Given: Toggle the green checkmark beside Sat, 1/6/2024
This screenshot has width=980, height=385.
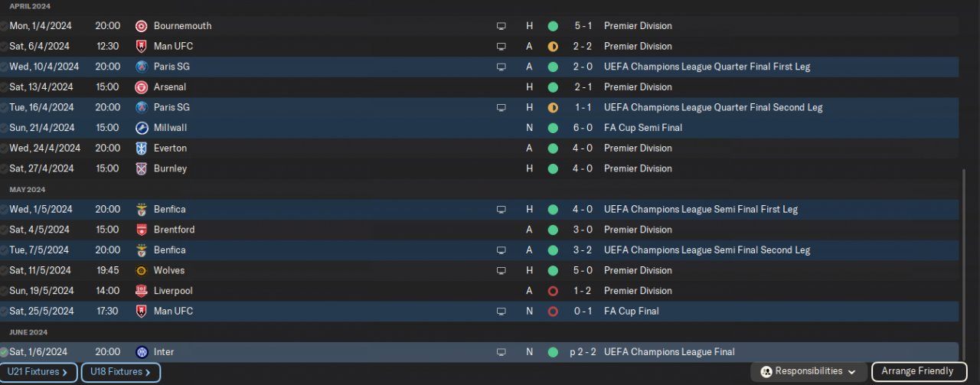Looking at the screenshot, I should (4, 352).
